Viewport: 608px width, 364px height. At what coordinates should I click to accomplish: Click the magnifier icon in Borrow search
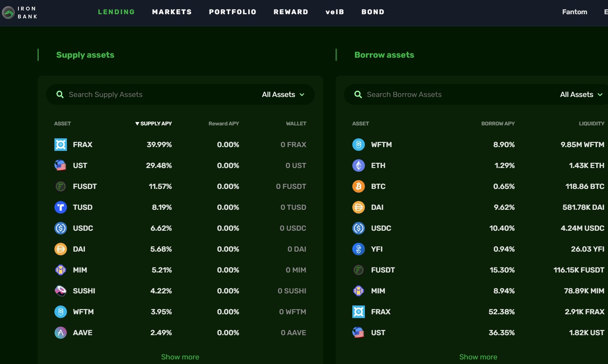[358, 94]
